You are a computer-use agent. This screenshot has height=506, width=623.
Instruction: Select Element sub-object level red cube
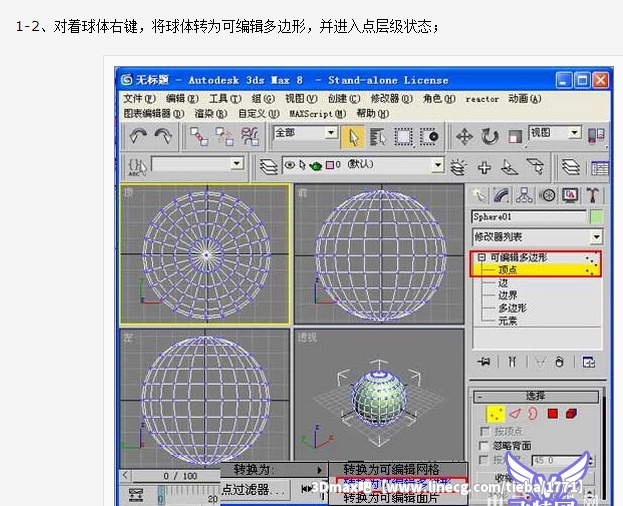click(571, 414)
